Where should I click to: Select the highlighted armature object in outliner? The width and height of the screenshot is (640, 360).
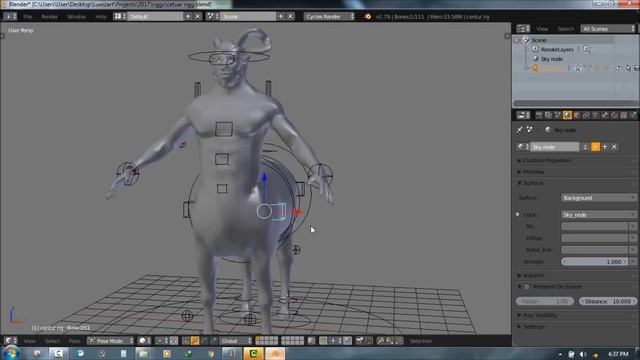click(553, 69)
